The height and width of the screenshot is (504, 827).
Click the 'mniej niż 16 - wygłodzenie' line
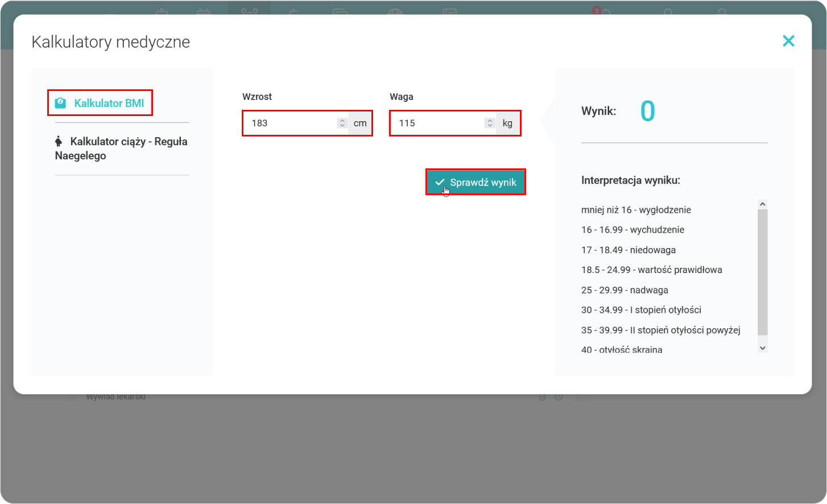pos(636,210)
